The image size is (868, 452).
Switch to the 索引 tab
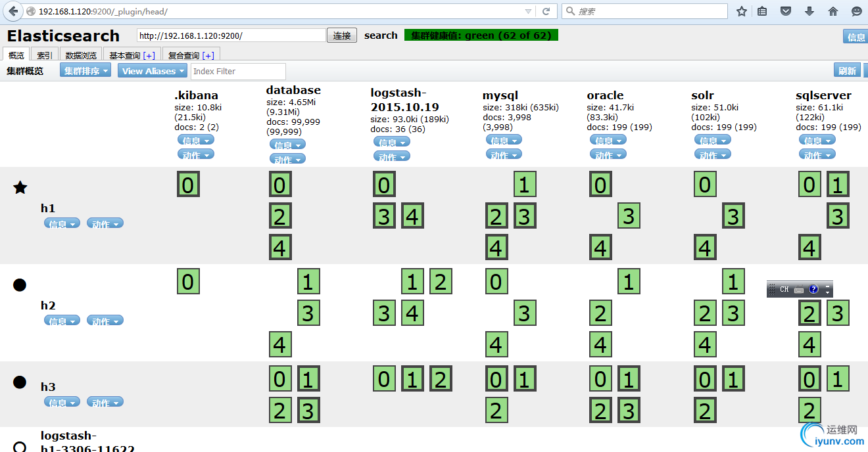[45, 55]
